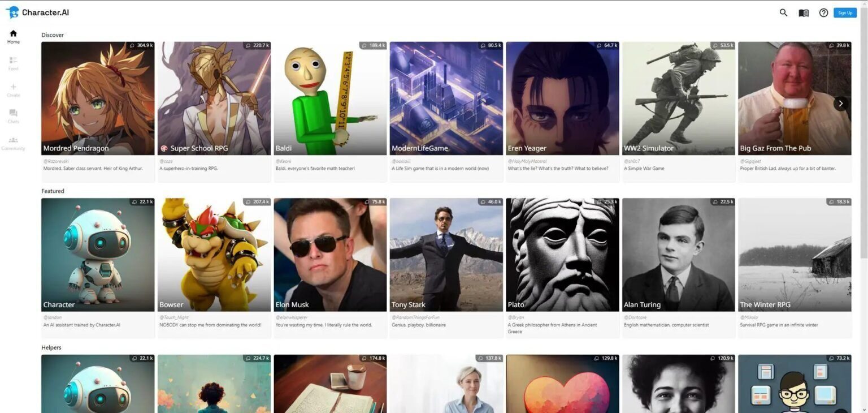The height and width of the screenshot is (413, 868).
Task: Click the Sign Up button
Action: [x=845, y=12]
